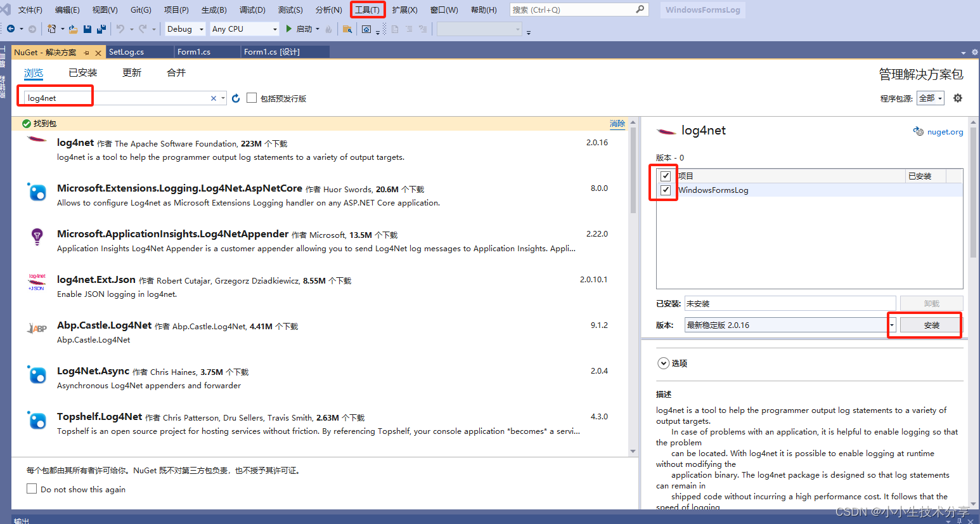Click the New Project toolbar icon
980x524 pixels.
[52, 29]
